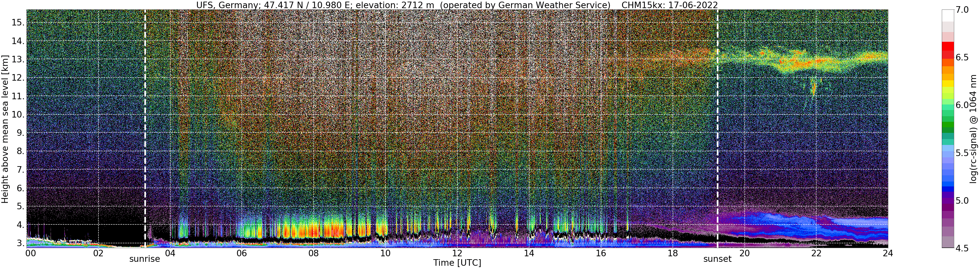Image resolution: width=980 pixels, height=269 pixels.
Task: Click the y-axis tick label 12.
Action: pos(18,78)
